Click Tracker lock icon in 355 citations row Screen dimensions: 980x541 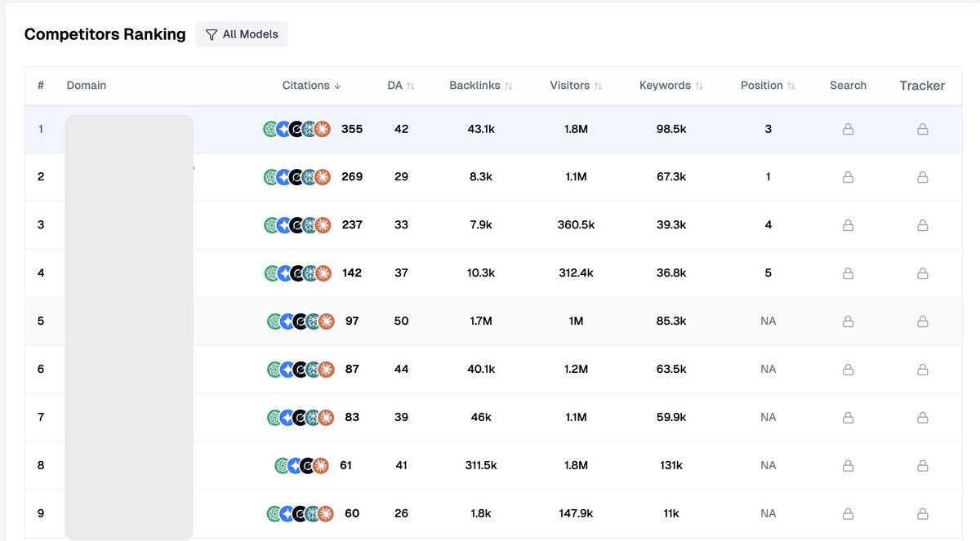[x=922, y=129]
